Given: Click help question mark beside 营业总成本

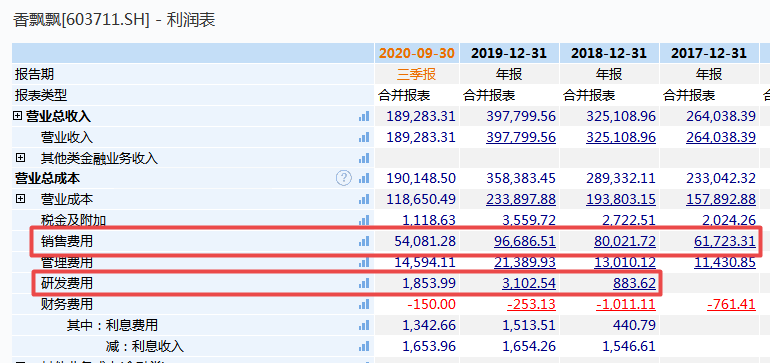Looking at the screenshot, I should pyautogui.click(x=344, y=178).
